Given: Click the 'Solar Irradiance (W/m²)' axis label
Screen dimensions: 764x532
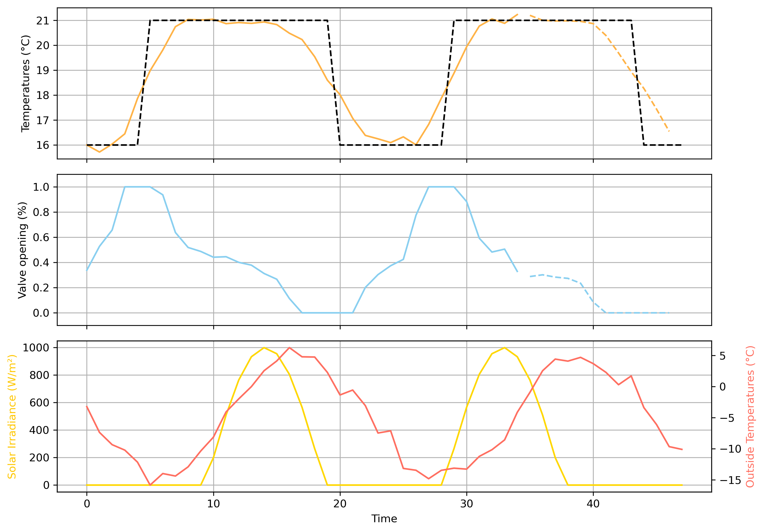Looking at the screenshot, I should pyautogui.click(x=12, y=417).
